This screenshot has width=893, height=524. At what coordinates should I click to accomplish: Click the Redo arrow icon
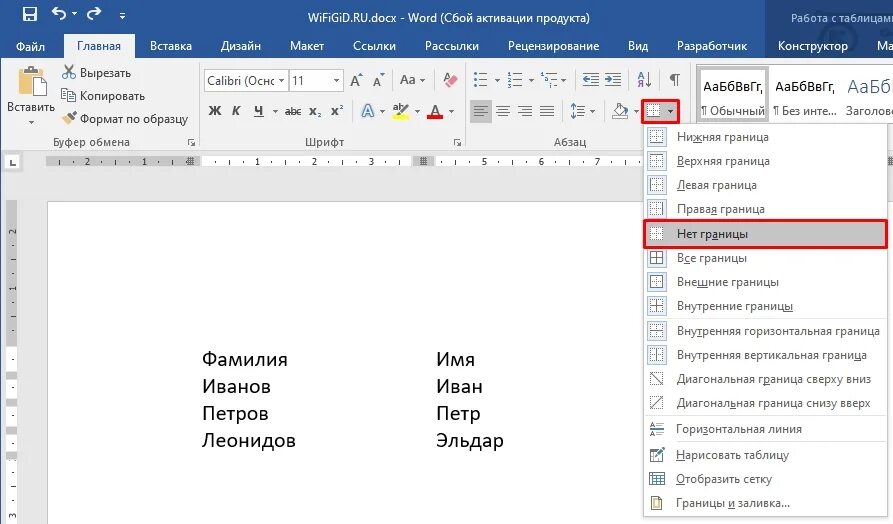point(94,13)
